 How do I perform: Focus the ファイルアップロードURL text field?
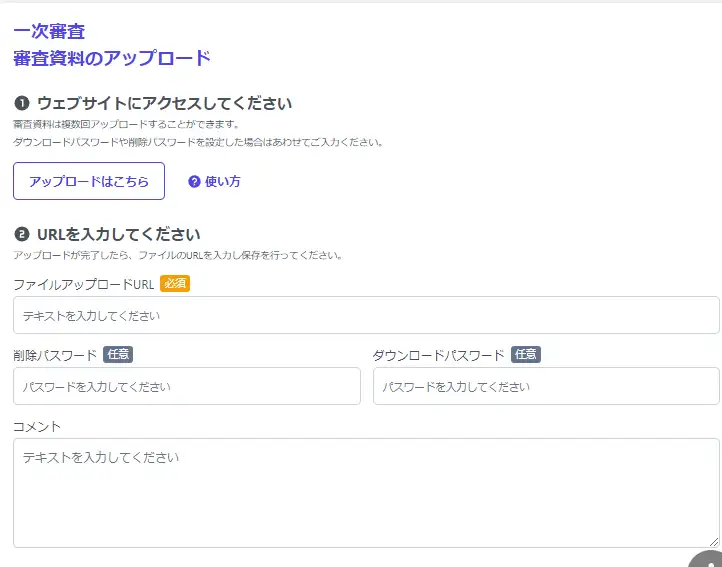pos(366,315)
